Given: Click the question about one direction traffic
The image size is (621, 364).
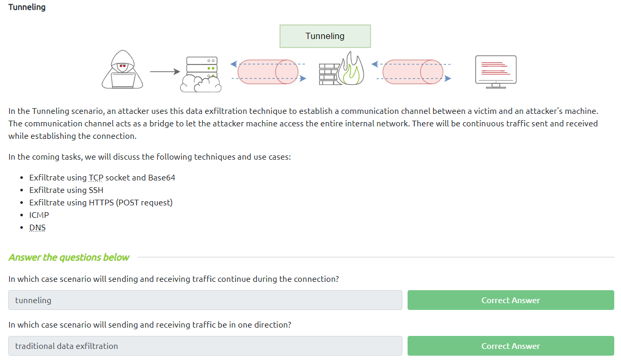Looking at the screenshot, I should coord(149,325).
